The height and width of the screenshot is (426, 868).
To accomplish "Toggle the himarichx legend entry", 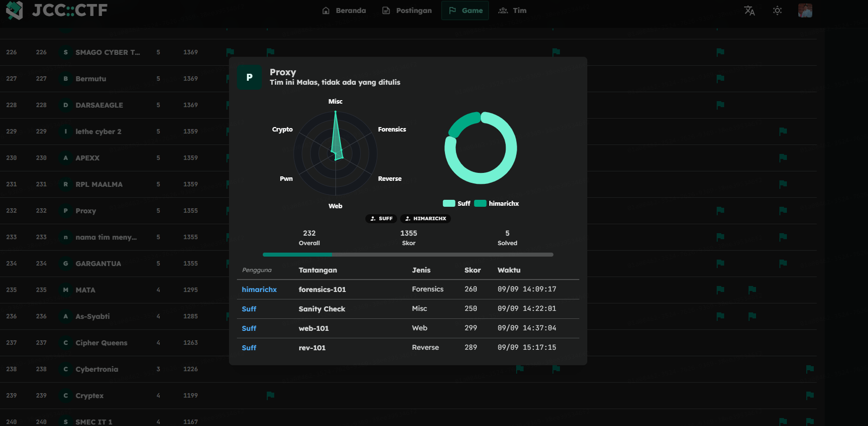I will [x=497, y=203].
